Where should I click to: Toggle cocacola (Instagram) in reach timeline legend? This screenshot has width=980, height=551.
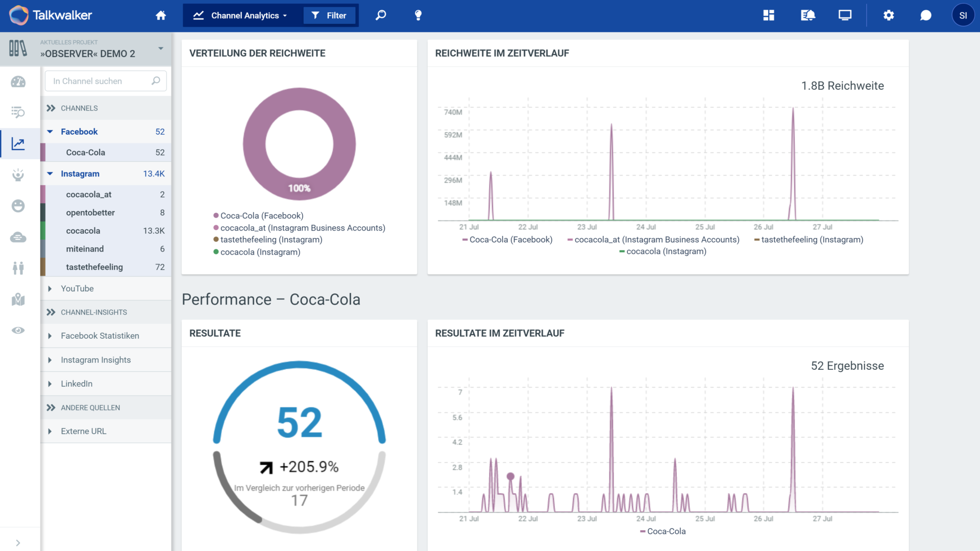pos(663,252)
